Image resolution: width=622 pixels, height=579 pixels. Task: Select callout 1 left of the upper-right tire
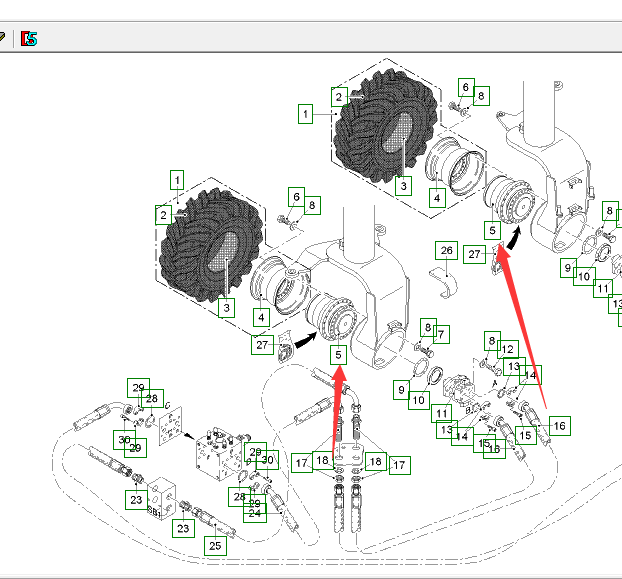[305, 114]
